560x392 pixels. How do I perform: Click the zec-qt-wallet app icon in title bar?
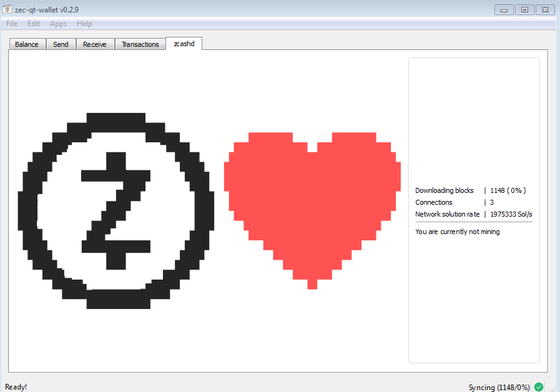[x=7, y=9]
